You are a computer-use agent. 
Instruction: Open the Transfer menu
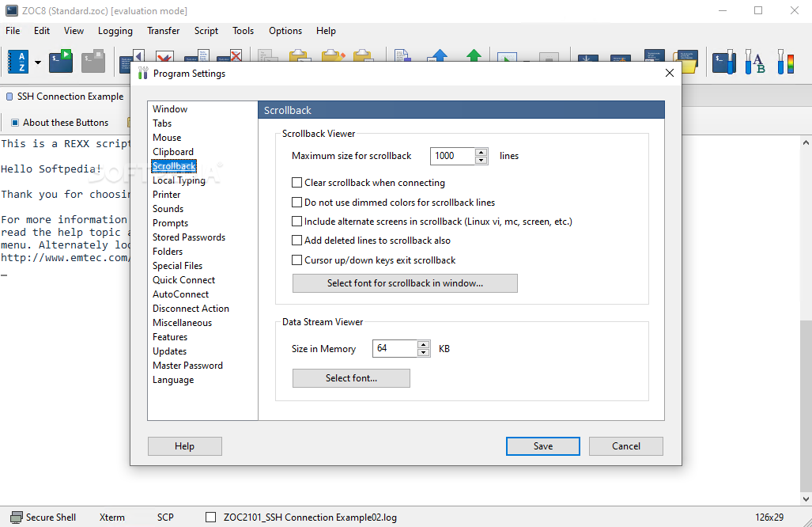[x=163, y=31]
